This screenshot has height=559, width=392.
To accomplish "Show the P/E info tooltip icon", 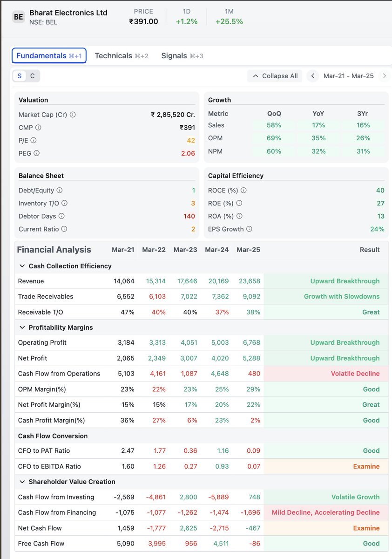I will 33,140.
